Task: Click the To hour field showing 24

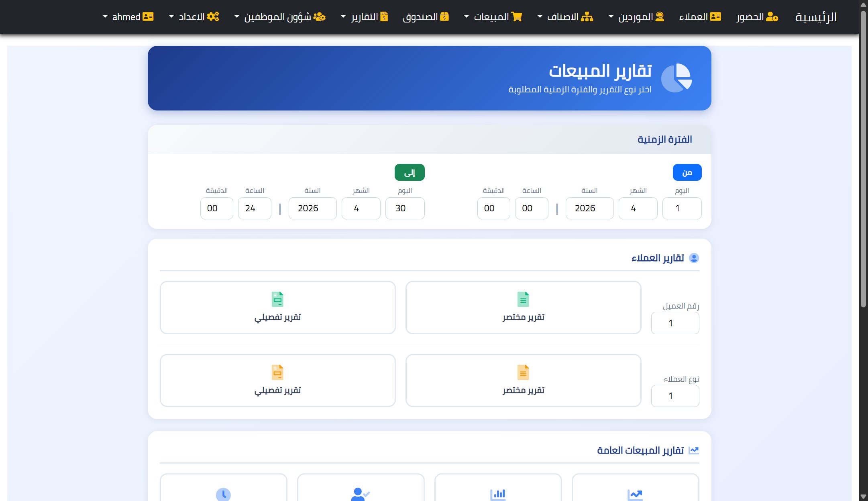Action: coord(255,208)
